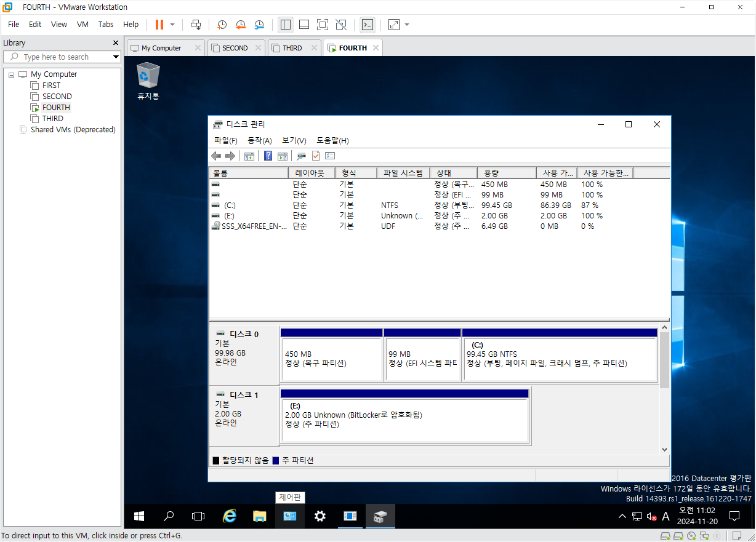The height and width of the screenshot is (542, 756).
Task: Open the VMware Tabs menu
Action: 106,25
